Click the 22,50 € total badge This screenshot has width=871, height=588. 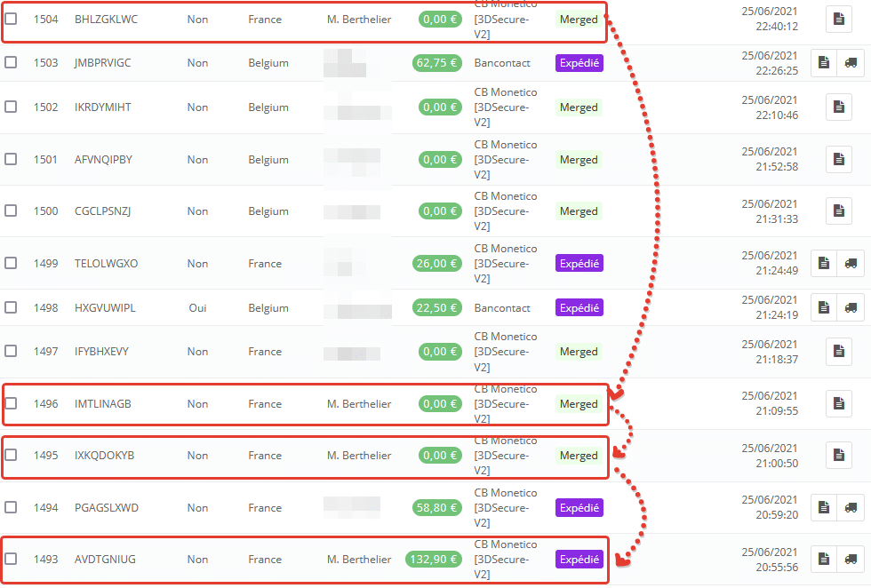437,307
